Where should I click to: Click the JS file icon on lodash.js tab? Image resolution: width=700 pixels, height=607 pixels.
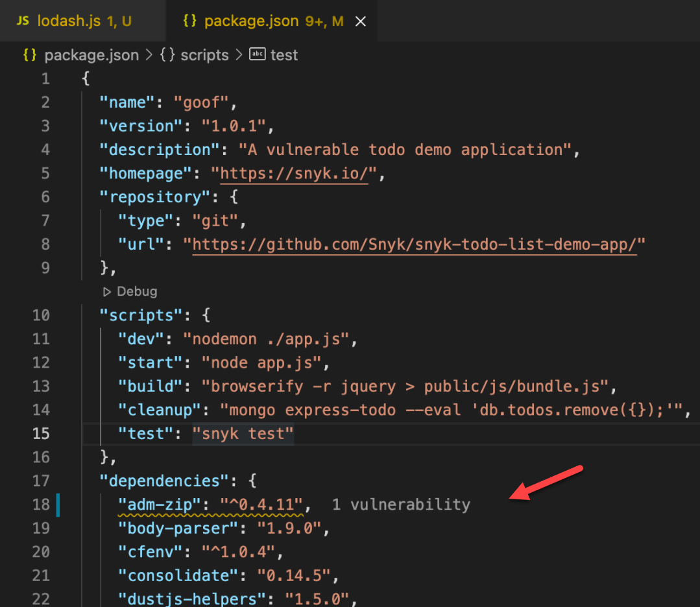tap(23, 21)
